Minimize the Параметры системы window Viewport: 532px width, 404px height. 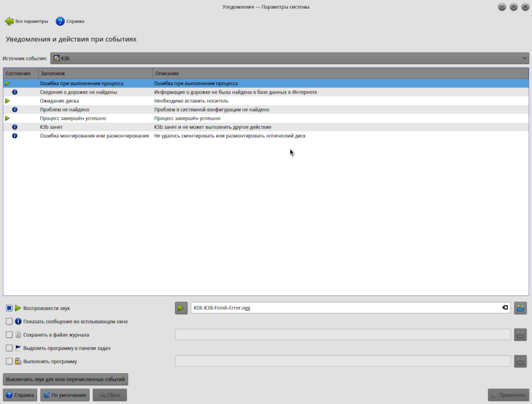502,7
